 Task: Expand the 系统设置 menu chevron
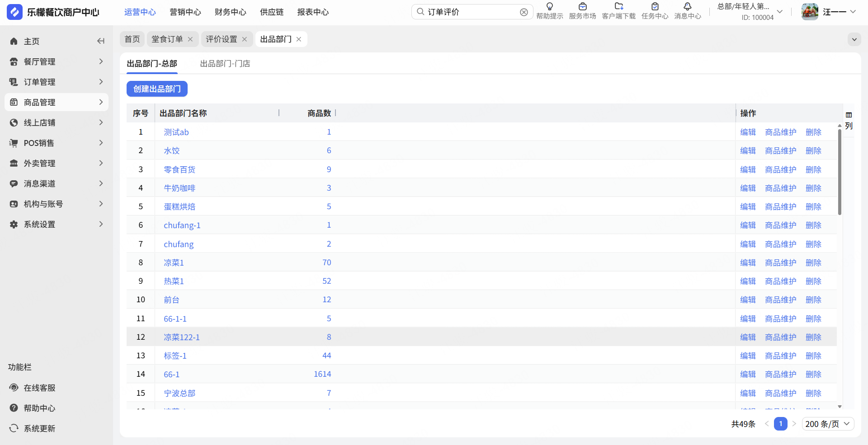tap(101, 224)
